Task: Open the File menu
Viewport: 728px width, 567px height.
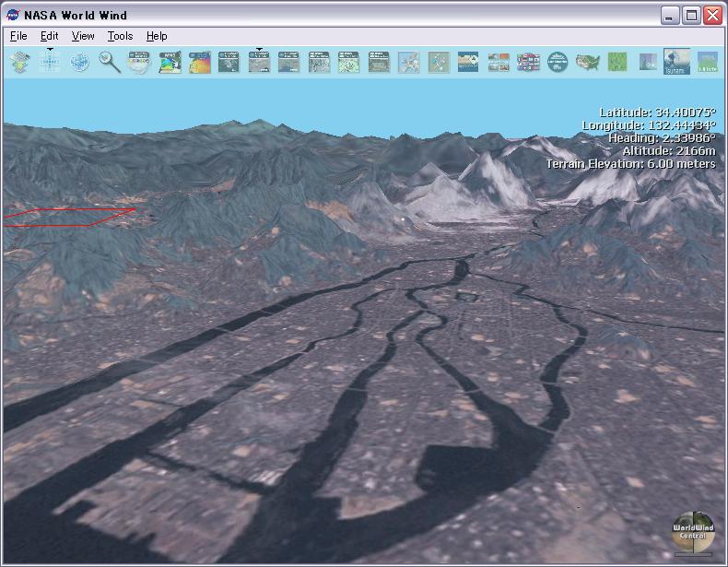Action: 18,36
